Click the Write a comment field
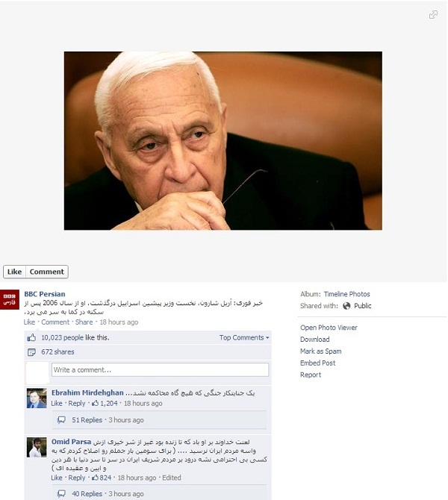This screenshot has height=500, width=448. [x=161, y=370]
